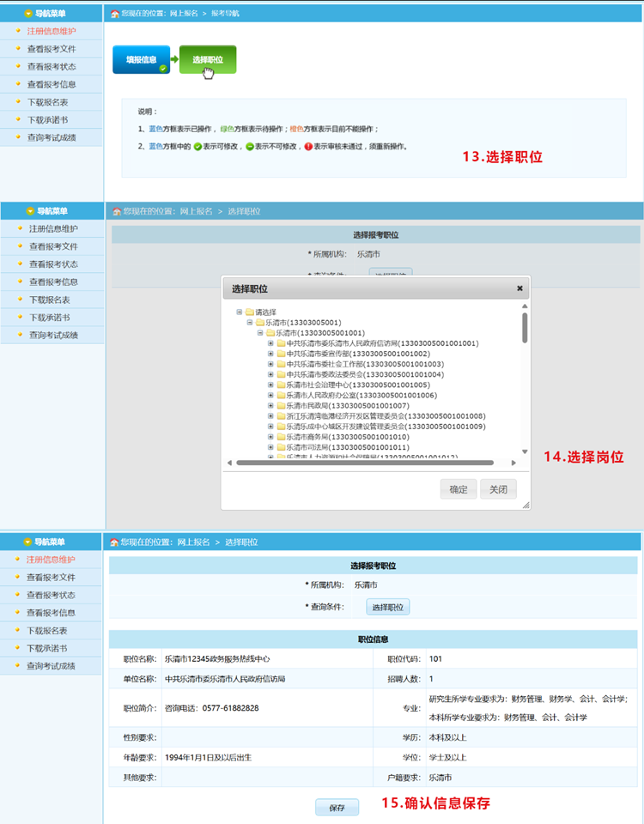The width and height of the screenshot is (644, 824).
Task: Close the 选择职位 dialog with the X
Action: (x=519, y=288)
